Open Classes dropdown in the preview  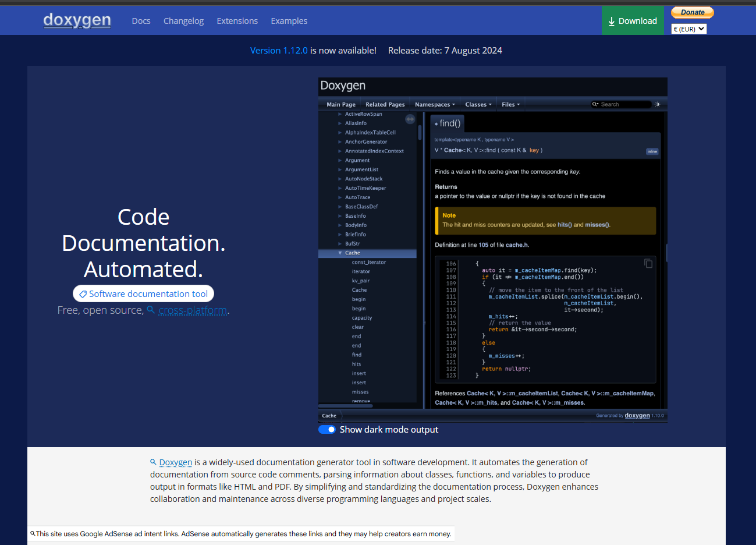tap(478, 105)
